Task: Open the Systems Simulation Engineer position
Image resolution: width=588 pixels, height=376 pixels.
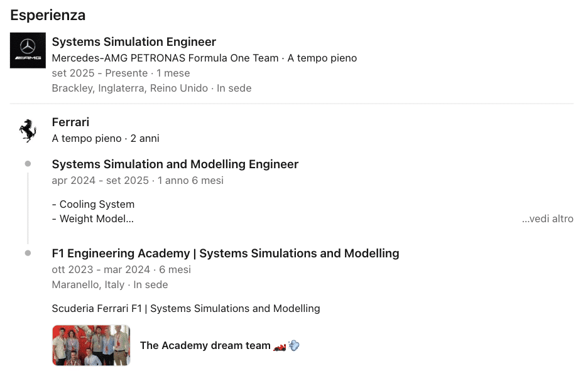Action: click(134, 42)
